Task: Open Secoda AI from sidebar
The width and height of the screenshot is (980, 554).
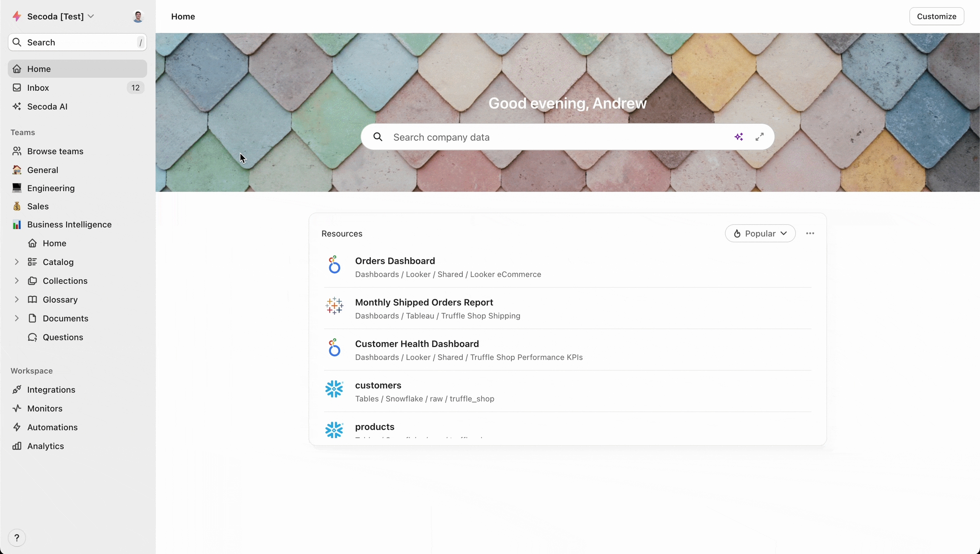Action: pyautogui.click(x=47, y=106)
